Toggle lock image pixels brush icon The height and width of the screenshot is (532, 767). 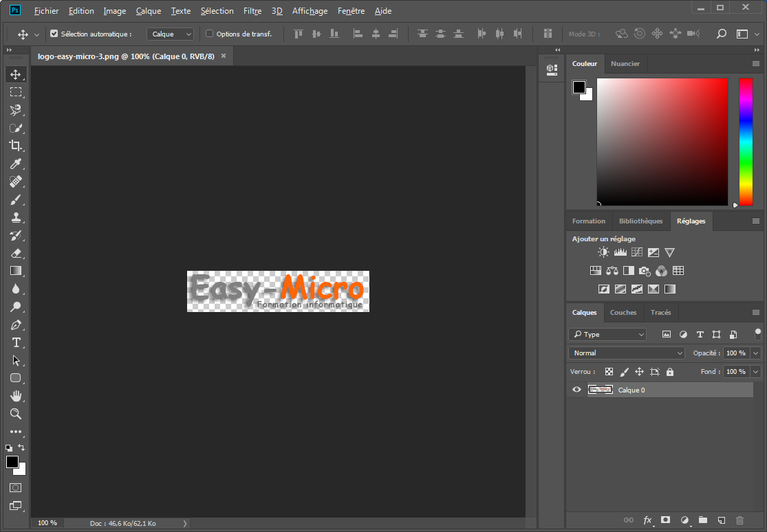pos(624,372)
